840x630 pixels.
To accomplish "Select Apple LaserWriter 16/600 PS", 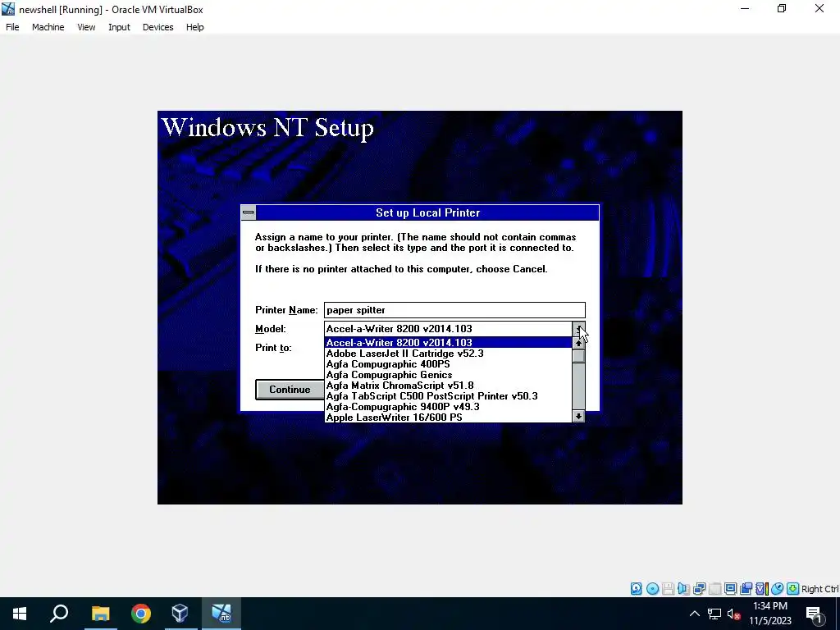I will click(x=449, y=418).
